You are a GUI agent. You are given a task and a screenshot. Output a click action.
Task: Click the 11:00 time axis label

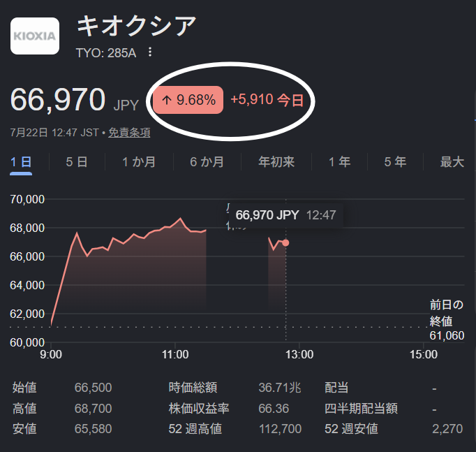point(175,354)
